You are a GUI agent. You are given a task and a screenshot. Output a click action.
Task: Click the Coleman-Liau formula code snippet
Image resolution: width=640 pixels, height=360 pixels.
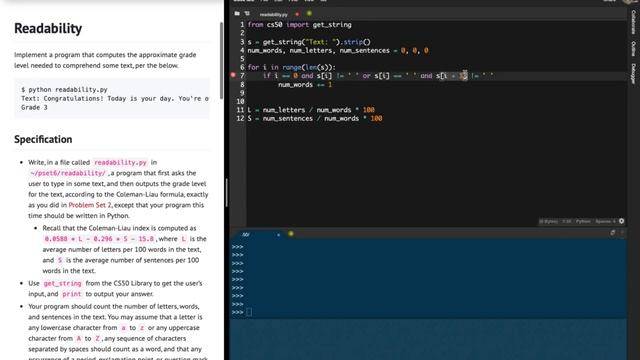coord(99,239)
